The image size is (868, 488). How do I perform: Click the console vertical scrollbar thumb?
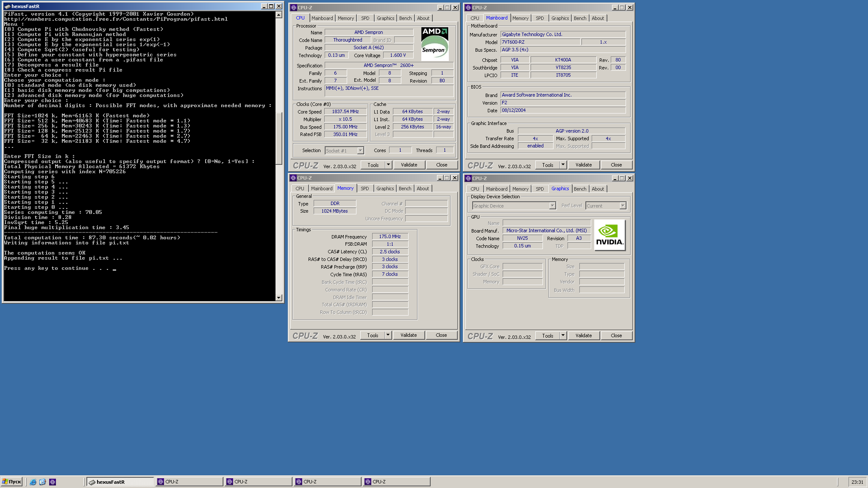(x=278, y=138)
